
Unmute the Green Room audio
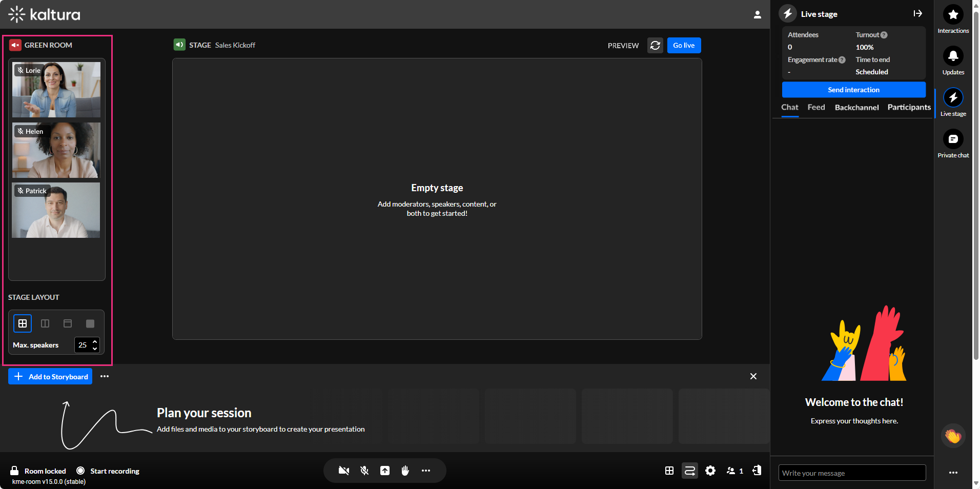(x=15, y=45)
